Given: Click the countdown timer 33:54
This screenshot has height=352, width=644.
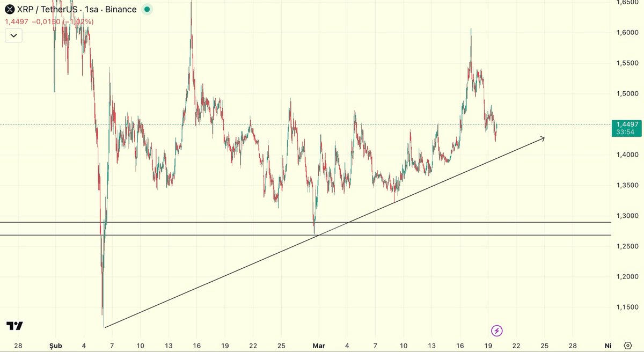Looking at the screenshot, I should [x=625, y=132].
